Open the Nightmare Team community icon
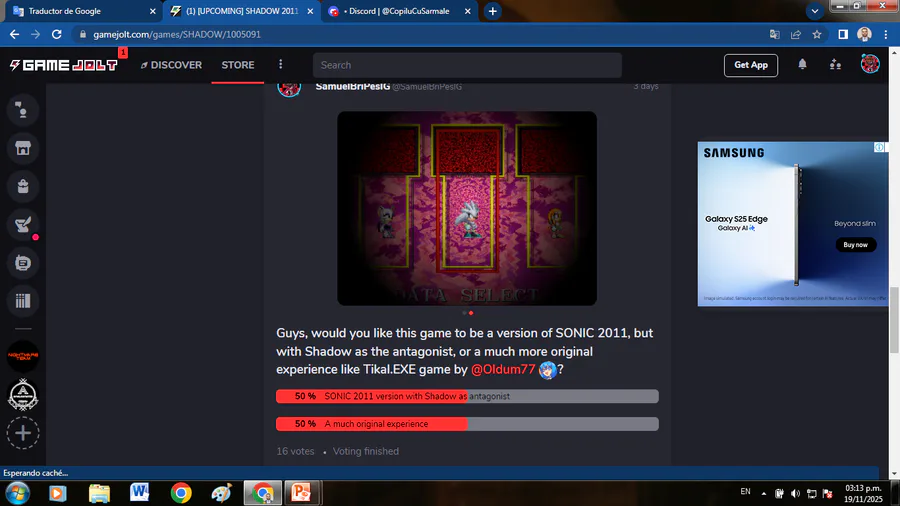The height and width of the screenshot is (506, 900). tap(23, 356)
